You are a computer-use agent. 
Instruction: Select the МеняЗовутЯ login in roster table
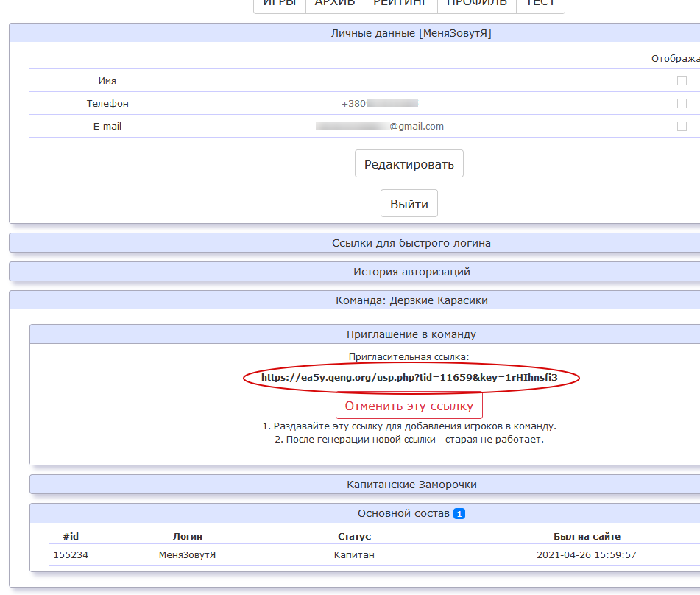(x=187, y=554)
